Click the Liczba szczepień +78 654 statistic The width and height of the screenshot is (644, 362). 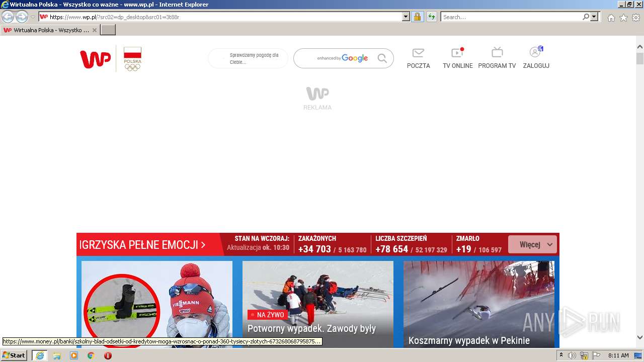click(411, 244)
